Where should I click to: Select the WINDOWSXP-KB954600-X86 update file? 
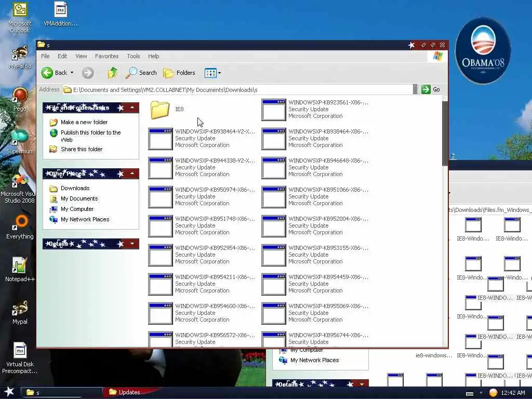pos(202,313)
